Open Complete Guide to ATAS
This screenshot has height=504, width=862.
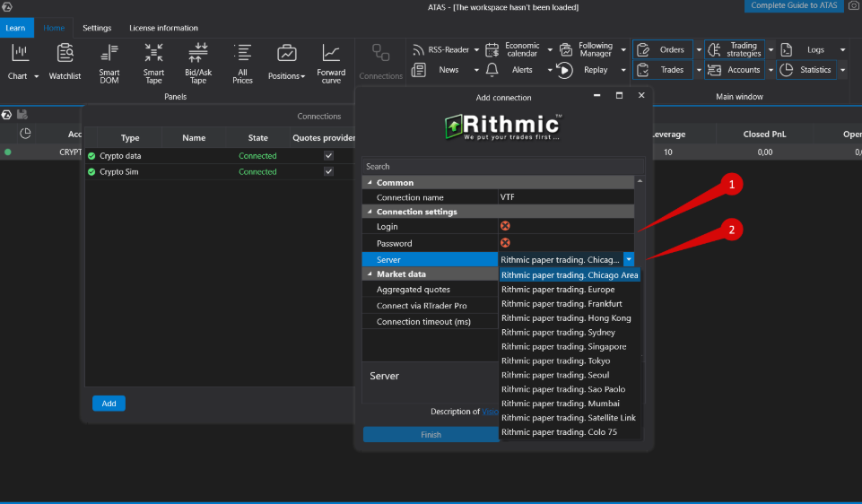(794, 5)
